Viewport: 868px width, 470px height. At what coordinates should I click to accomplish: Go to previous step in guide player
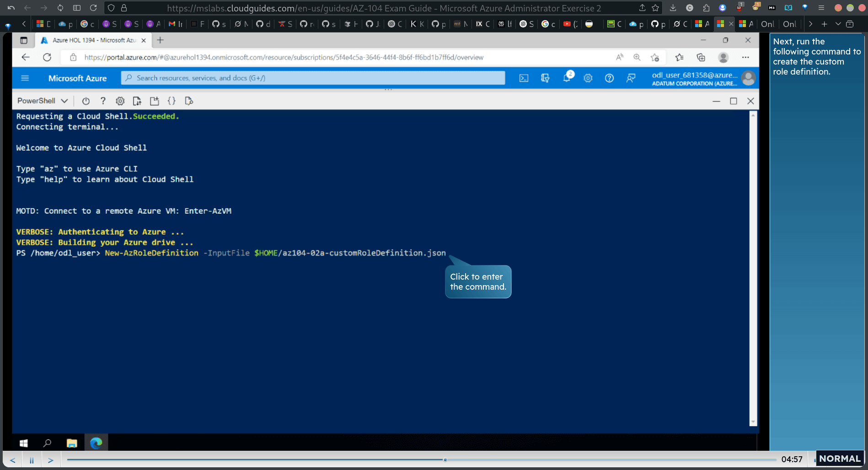(x=13, y=460)
